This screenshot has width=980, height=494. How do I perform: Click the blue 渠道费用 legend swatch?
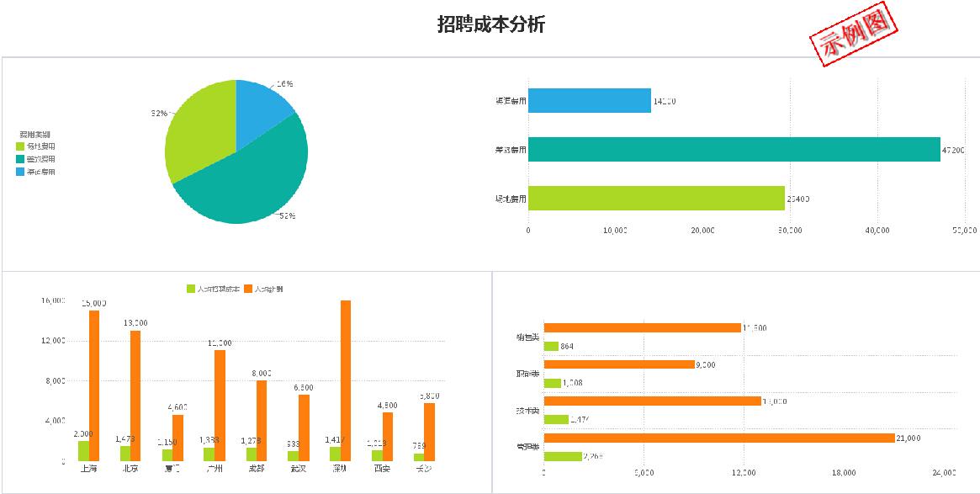[22, 172]
